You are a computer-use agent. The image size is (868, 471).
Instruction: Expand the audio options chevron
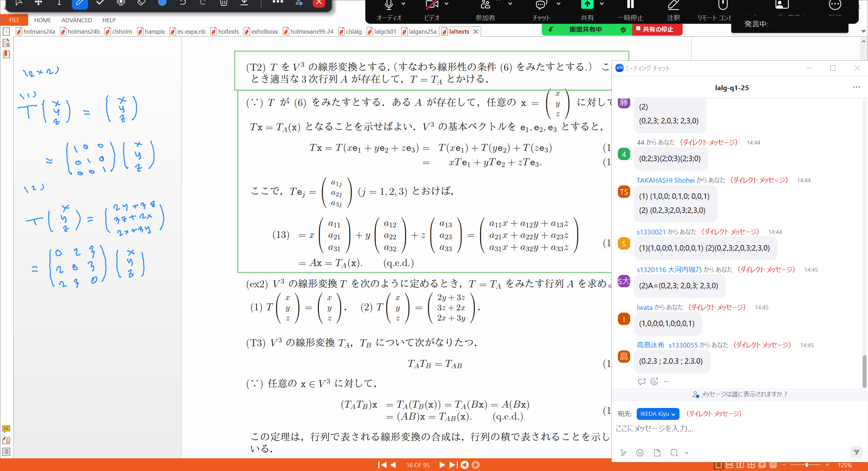(403, 4)
